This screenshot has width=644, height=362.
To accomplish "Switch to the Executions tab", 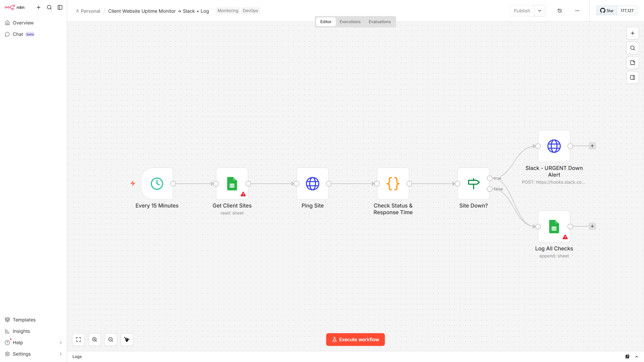I will pos(350,21).
